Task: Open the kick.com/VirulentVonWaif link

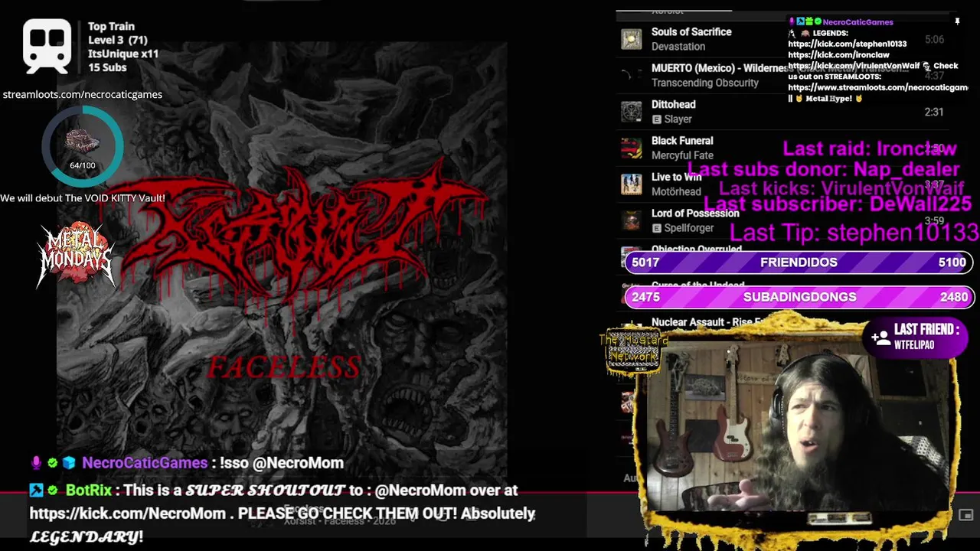Action: tap(854, 66)
